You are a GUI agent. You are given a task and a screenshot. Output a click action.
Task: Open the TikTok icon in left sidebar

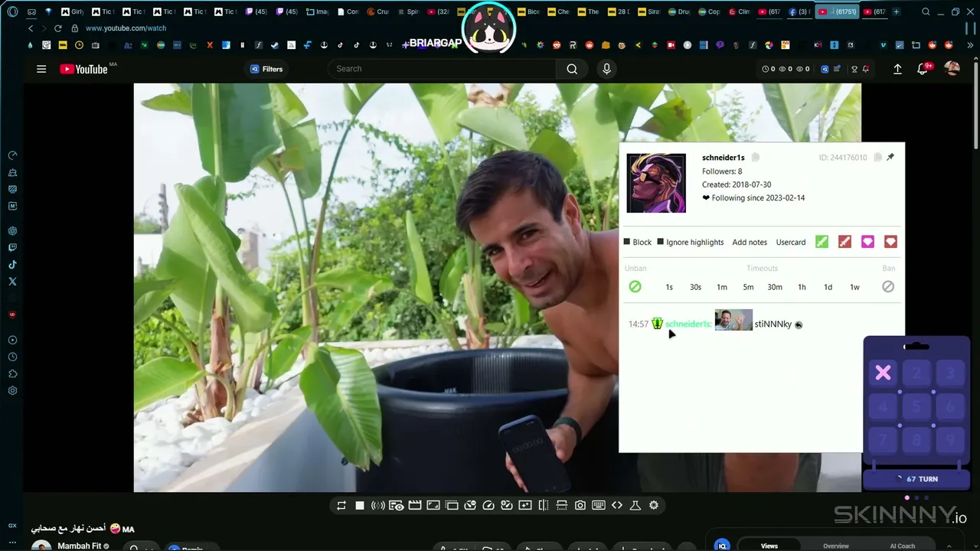point(12,265)
